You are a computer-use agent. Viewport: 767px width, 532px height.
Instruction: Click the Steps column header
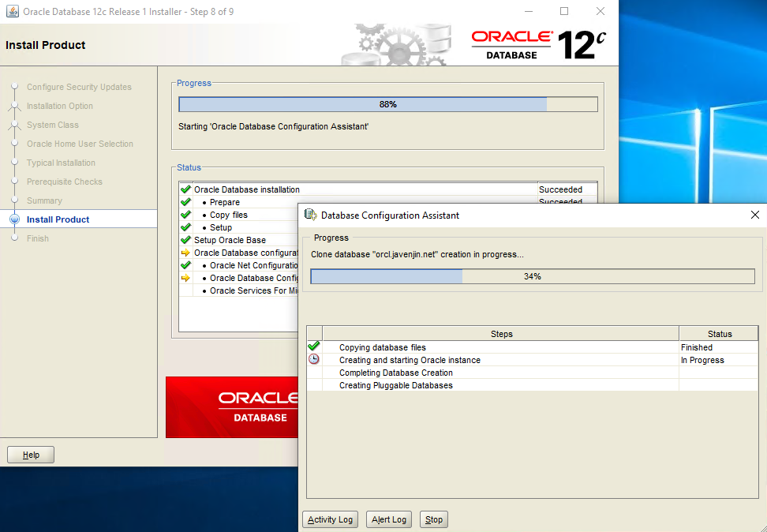coord(501,334)
